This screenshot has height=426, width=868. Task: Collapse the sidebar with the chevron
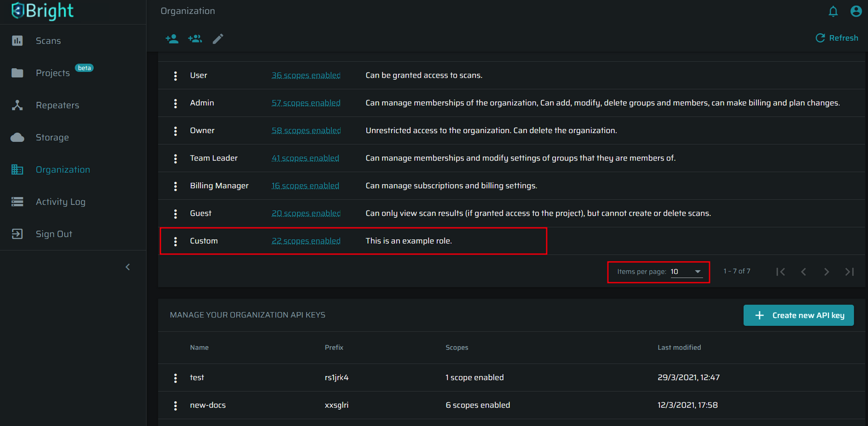tap(128, 267)
